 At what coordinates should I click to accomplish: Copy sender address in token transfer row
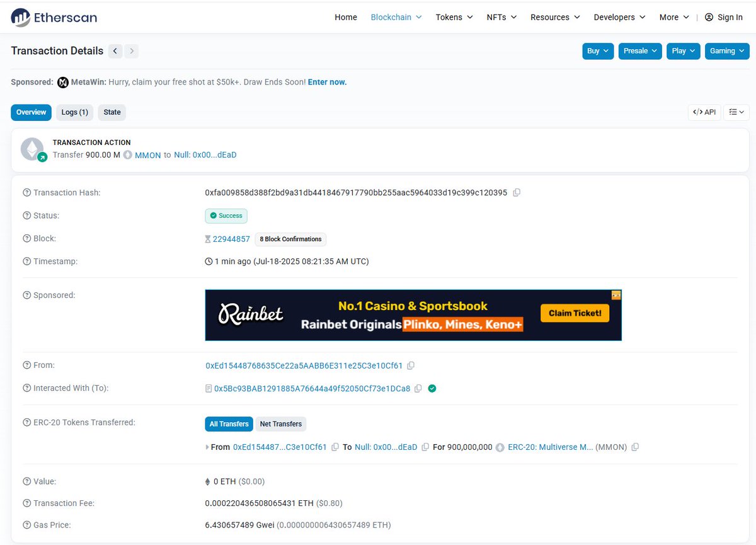pyautogui.click(x=335, y=447)
